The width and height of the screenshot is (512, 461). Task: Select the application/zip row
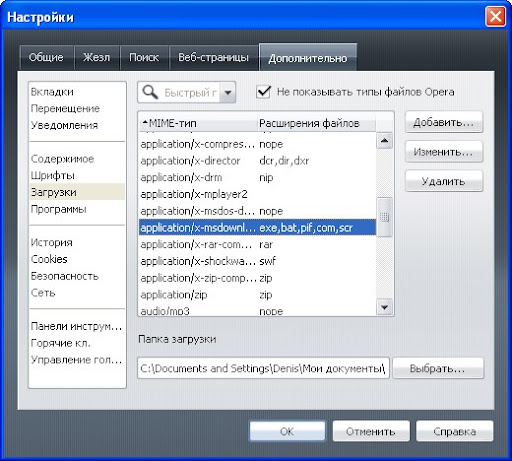257,295
